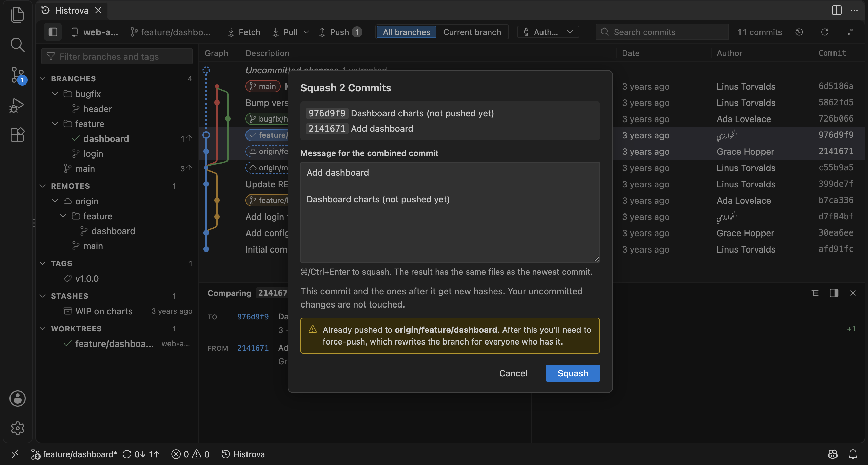The height and width of the screenshot is (465, 868).
Task: Select the v1.0.0 tag
Action: coord(117,278)
